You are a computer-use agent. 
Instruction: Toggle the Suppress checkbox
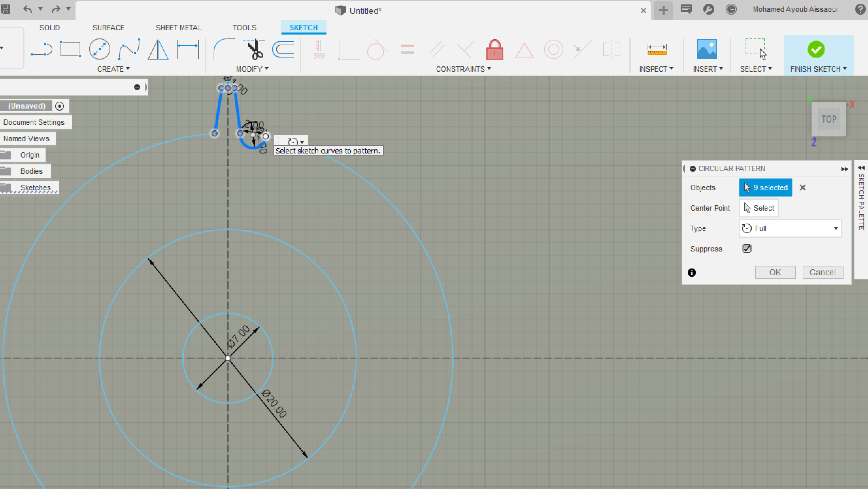(747, 248)
